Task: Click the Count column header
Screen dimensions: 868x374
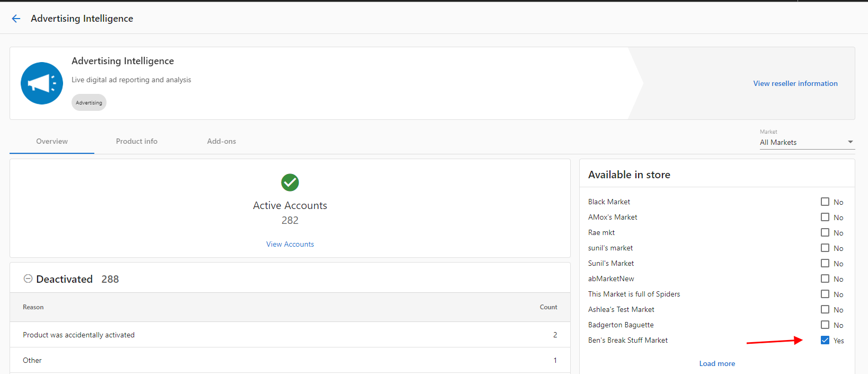Action: point(548,307)
